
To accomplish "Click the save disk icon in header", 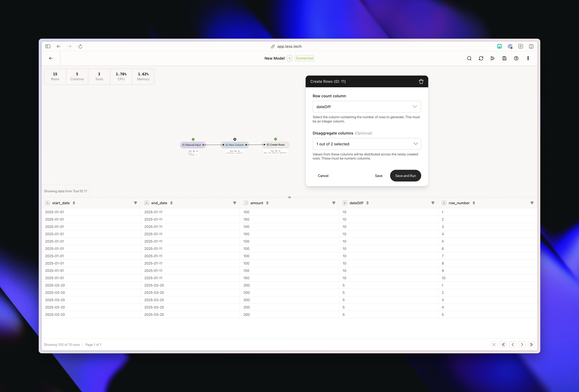I will click(504, 58).
